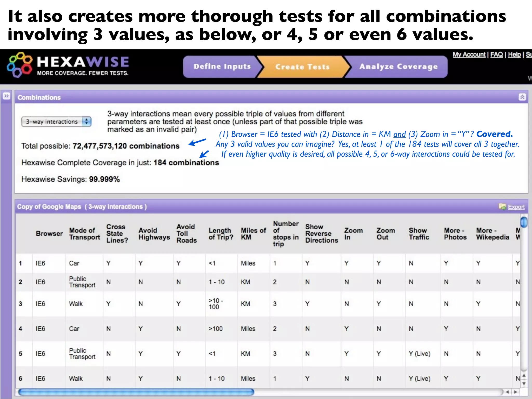Image resolution: width=532 pixels, height=399 pixels.
Task: Open the 3-way interactions dropdown
Action: click(x=56, y=122)
